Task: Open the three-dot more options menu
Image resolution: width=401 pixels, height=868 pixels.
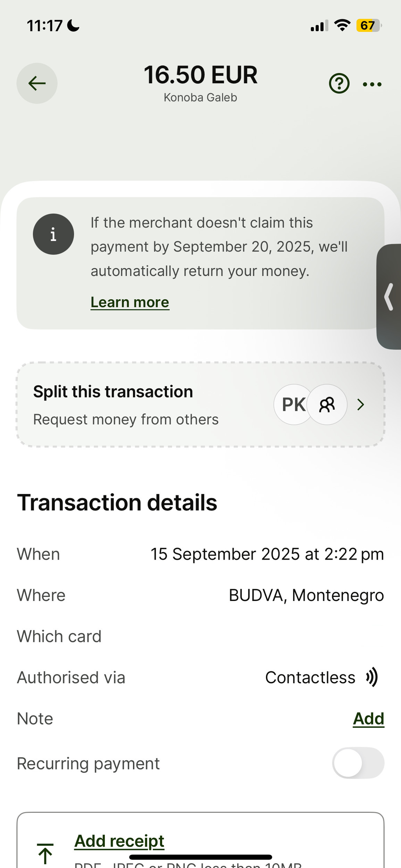Action: tap(372, 84)
